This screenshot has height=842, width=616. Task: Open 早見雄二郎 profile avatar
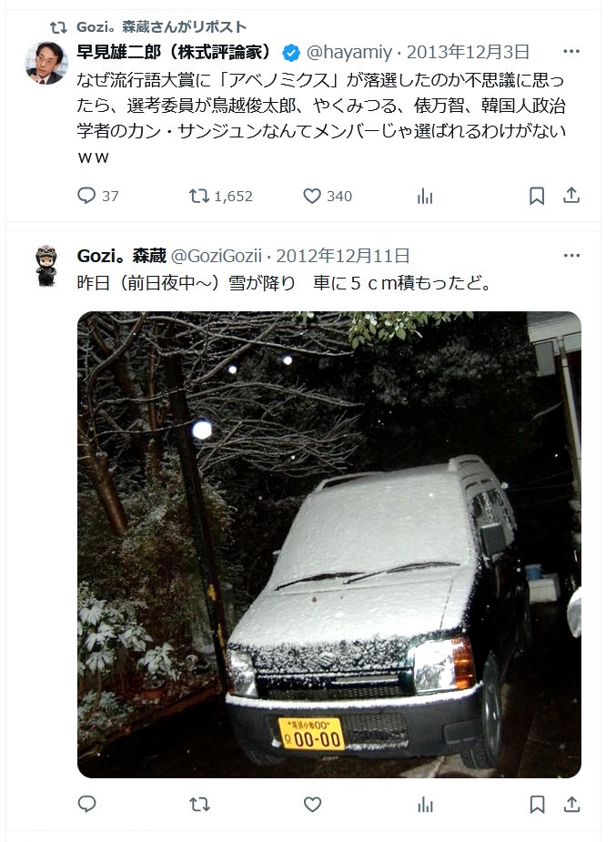click(46, 63)
